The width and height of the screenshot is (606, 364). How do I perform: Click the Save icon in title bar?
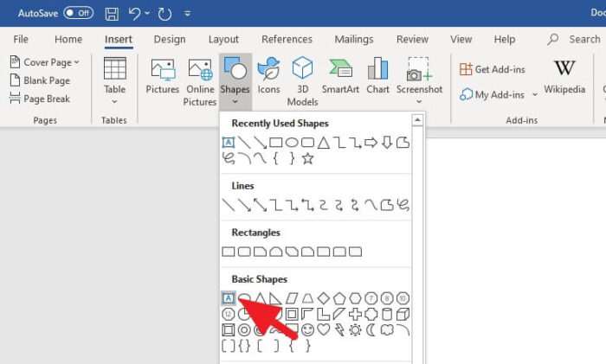click(112, 14)
